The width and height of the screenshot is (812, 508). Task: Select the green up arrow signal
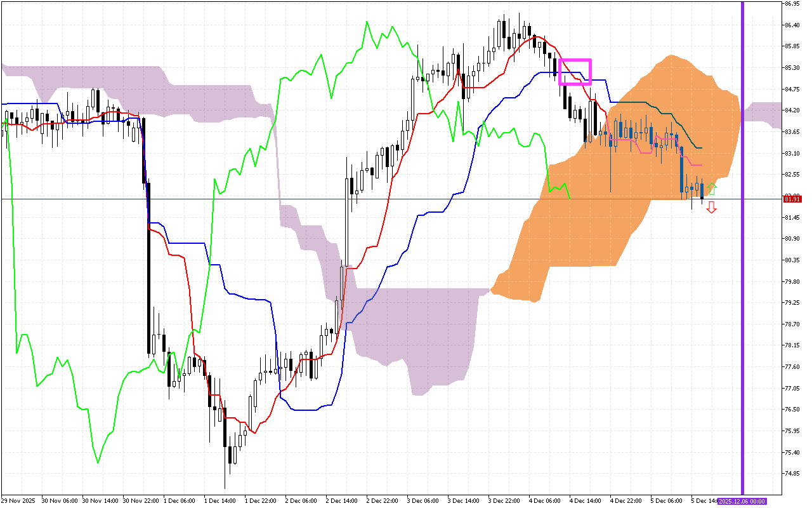[712, 189]
